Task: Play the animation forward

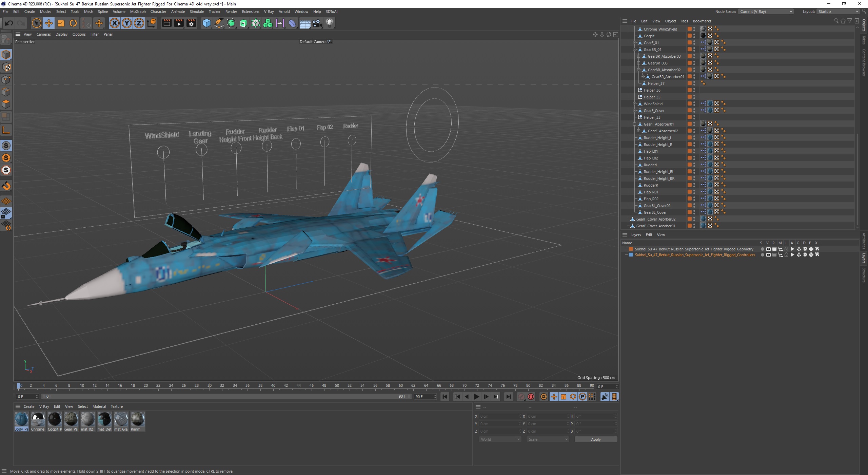Action: tap(476, 396)
